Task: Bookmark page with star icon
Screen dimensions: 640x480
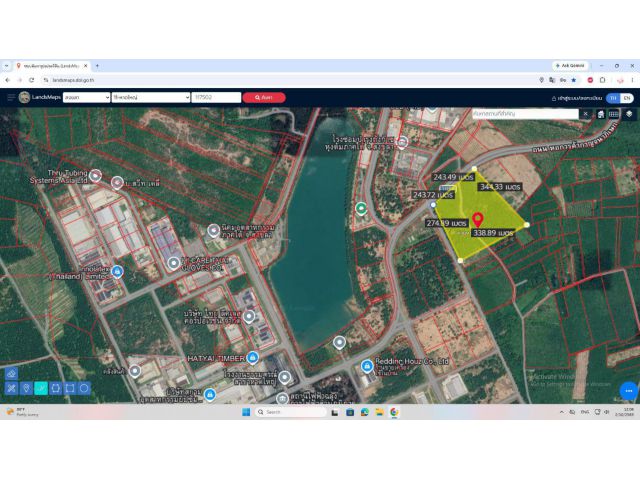Action: 573,80
